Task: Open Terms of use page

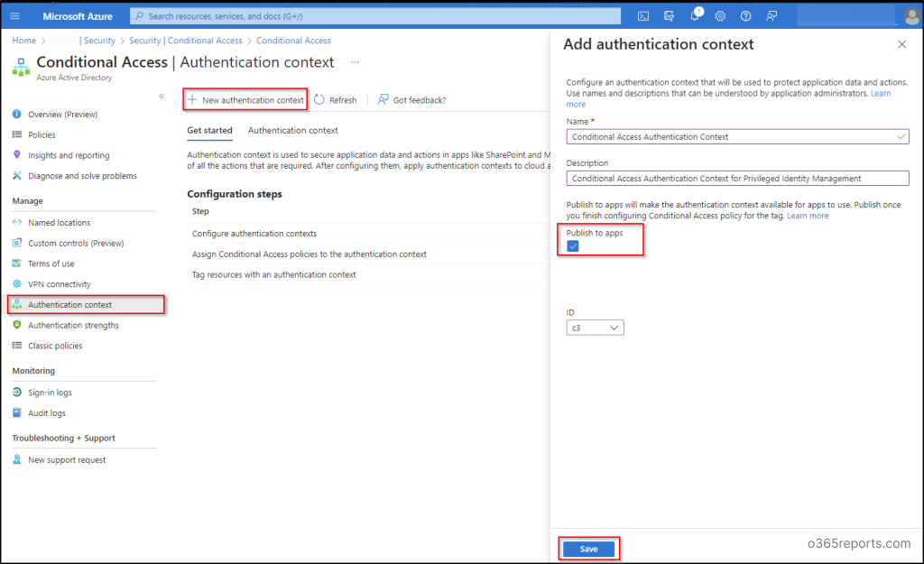Action: pyautogui.click(x=51, y=264)
